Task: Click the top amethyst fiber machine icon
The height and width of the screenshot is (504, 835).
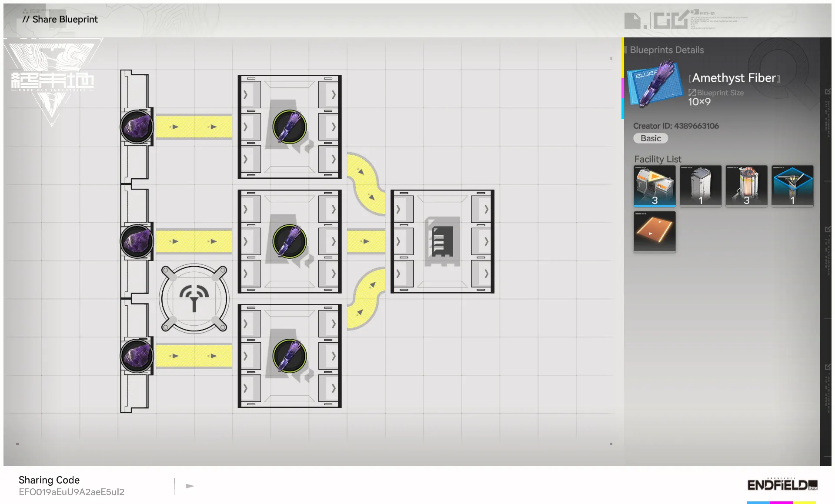Action: click(290, 127)
